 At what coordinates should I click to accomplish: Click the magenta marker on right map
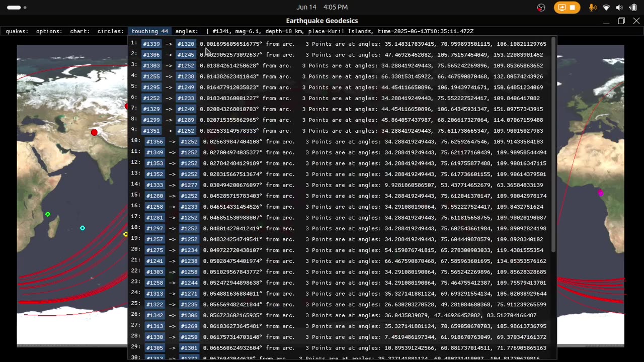point(601,193)
